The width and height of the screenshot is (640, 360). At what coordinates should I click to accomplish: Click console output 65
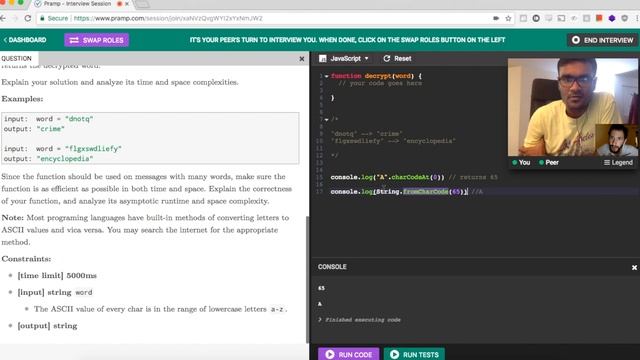click(321, 288)
